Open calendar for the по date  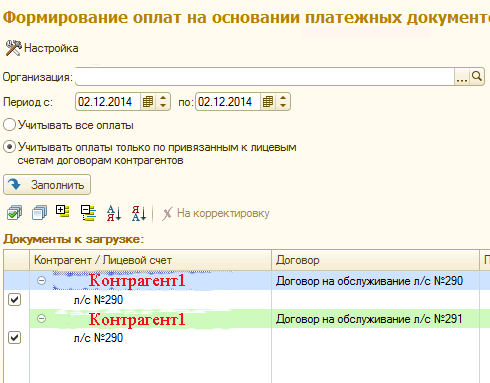268,102
